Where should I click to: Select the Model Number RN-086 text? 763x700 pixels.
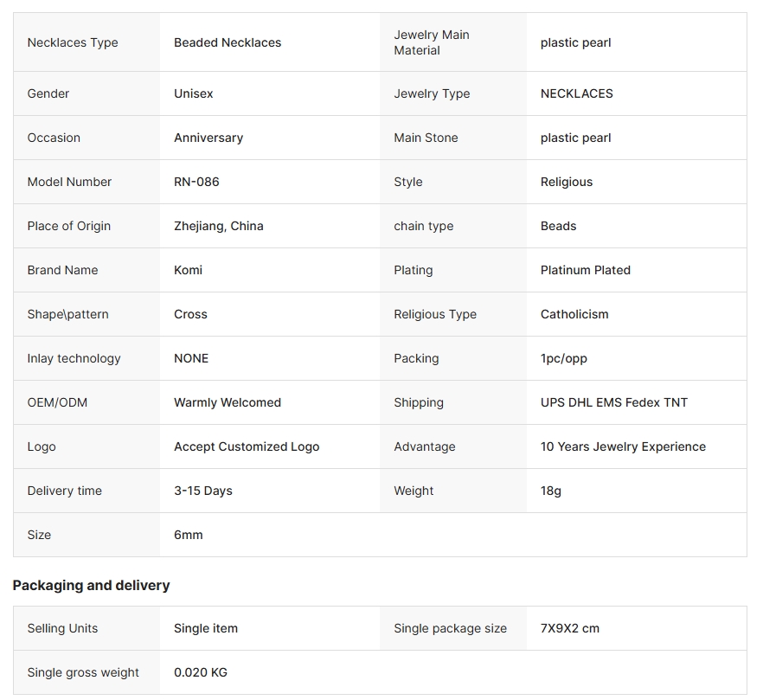(196, 182)
